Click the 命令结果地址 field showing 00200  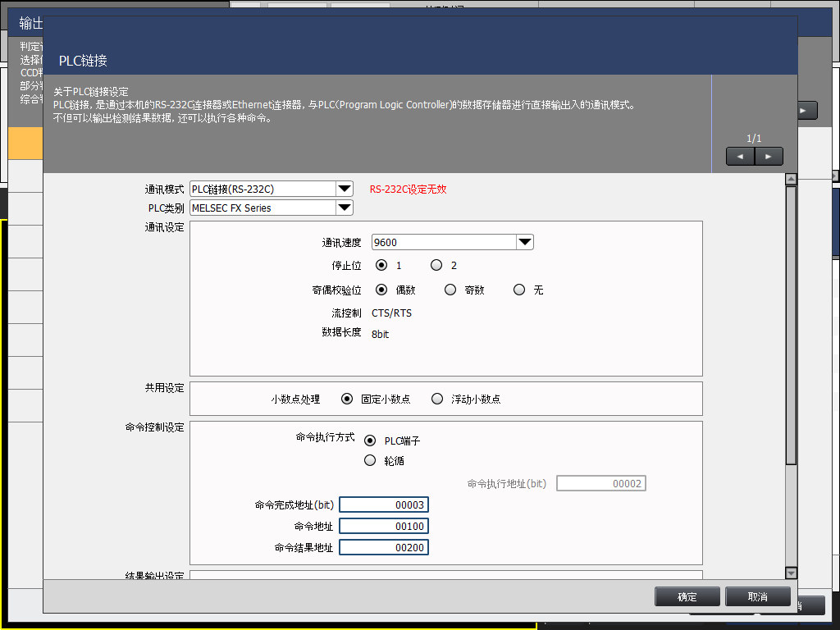384,547
